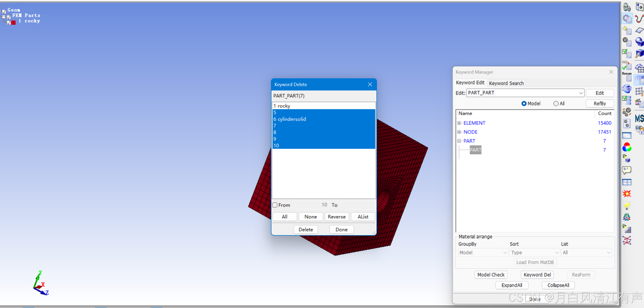
Task: Open the PART_PART edit dropdown
Action: [x=581, y=93]
